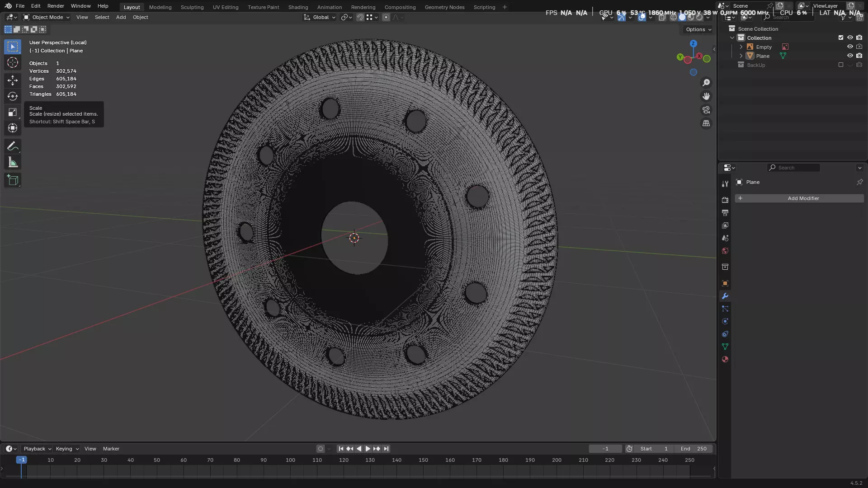Open the Render properties tab
The height and width of the screenshot is (488, 868).
coord(725,200)
